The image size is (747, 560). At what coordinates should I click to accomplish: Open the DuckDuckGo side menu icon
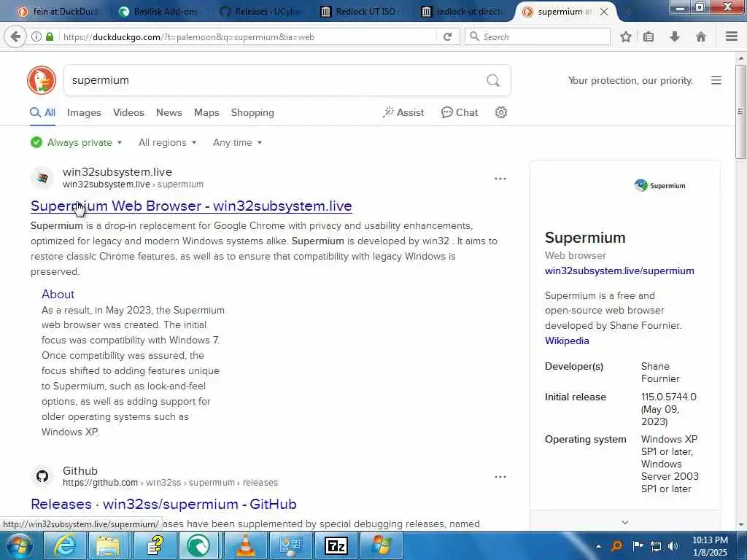716,80
